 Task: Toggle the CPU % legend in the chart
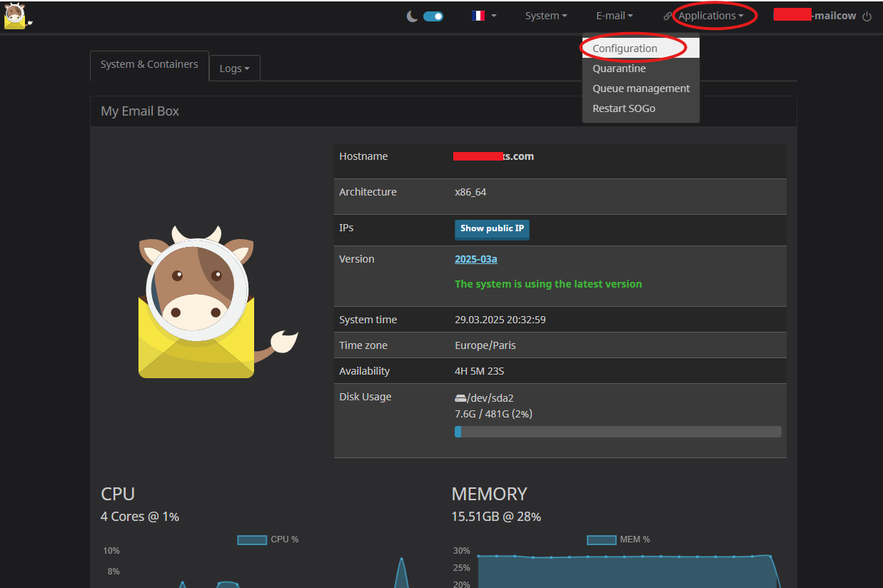coord(268,539)
